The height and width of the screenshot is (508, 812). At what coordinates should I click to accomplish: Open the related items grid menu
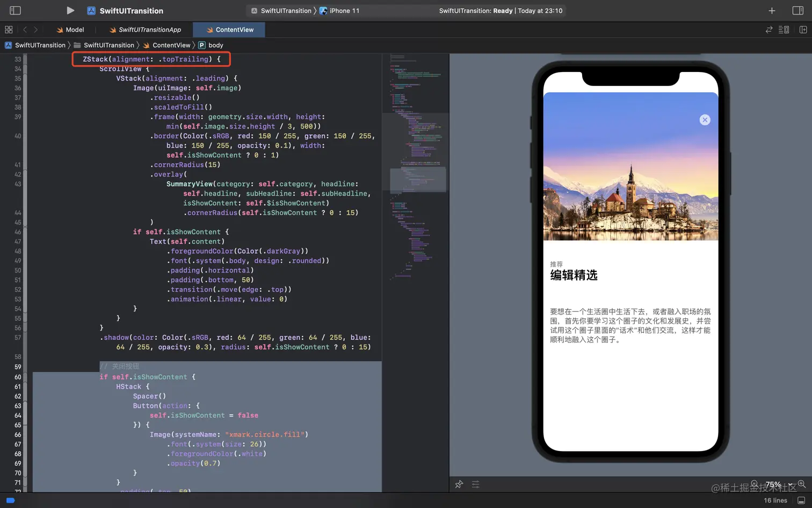click(x=9, y=30)
